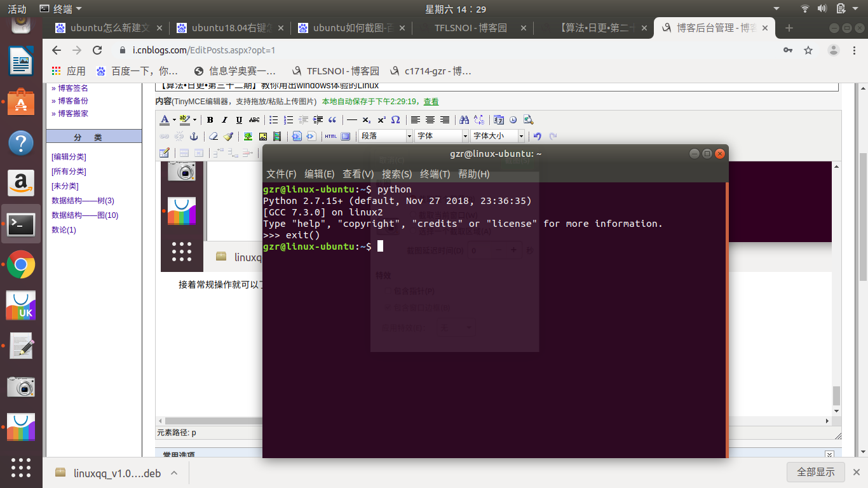Open terminal 查看(V) menu
Viewport: 868px width, 488px height.
point(358,174)
